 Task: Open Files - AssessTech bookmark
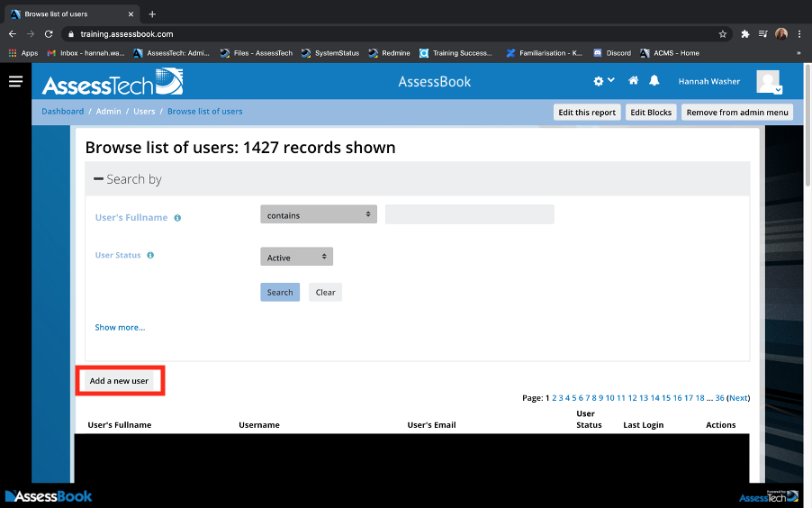coord(257,53)
